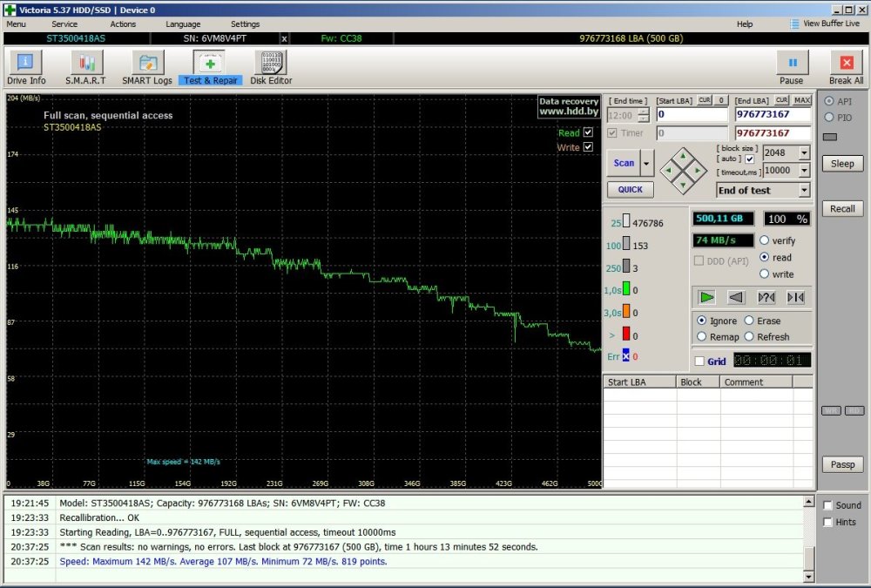The image size is (871, 588).
Task: Open the End of test dropdown
Action: point(804,190)
